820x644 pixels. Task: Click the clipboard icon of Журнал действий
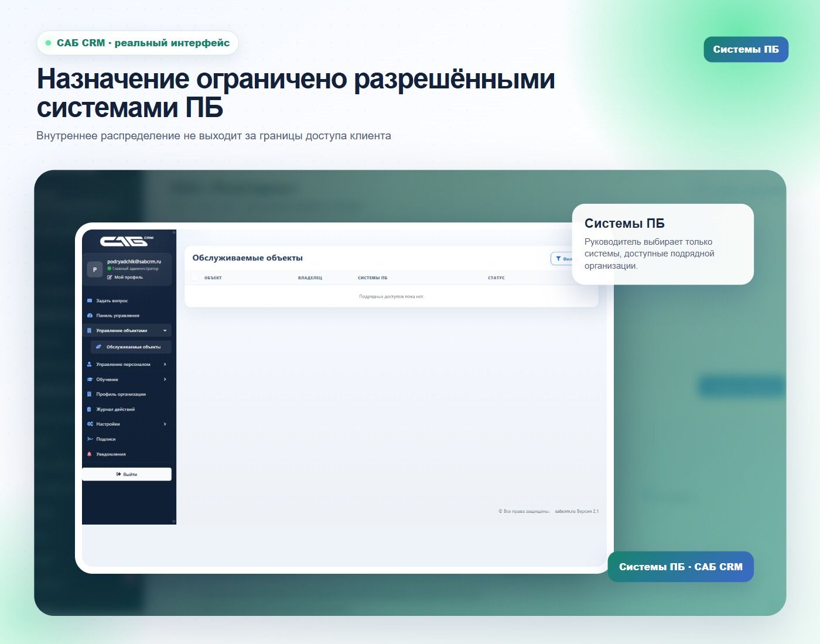pyautogui.click(x=90, y=409)
